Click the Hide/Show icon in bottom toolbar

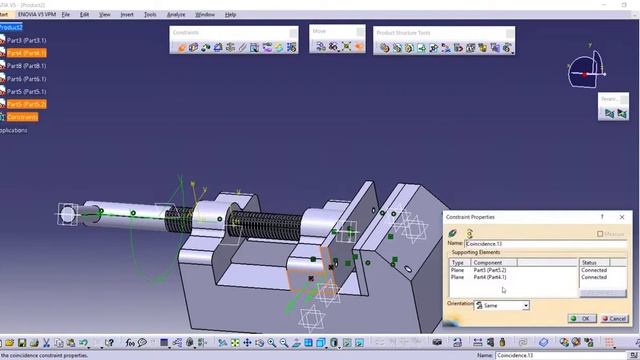(347, 343)
